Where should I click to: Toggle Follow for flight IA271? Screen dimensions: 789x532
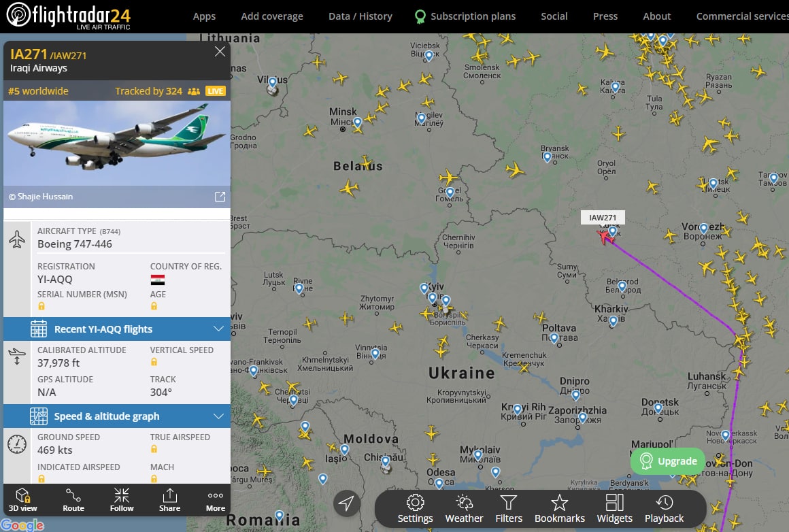[x=122, y=500]
